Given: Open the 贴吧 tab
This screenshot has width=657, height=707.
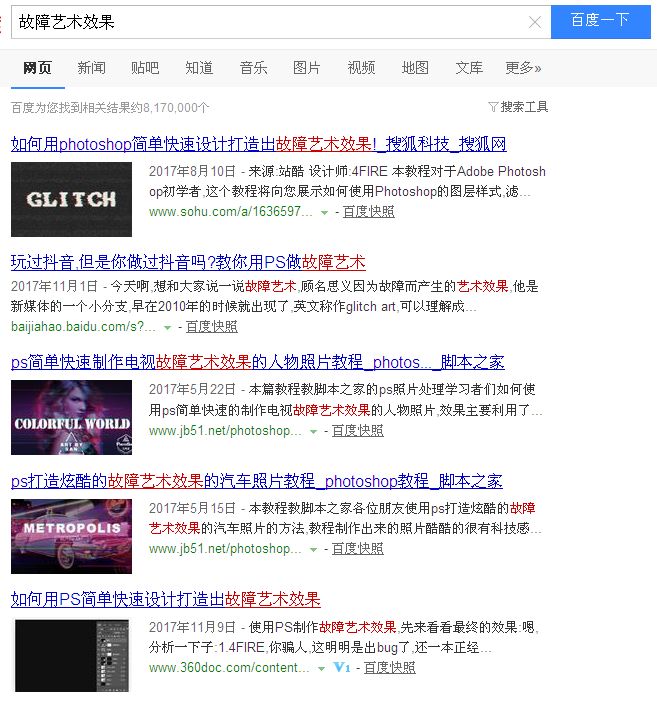Looking at the screenshot, I should click(x=145, y=68).
